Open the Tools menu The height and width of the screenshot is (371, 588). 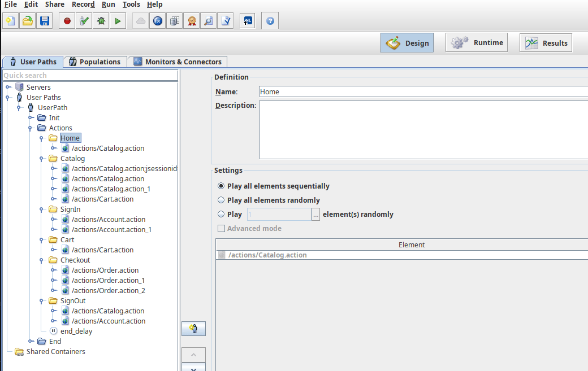click(131, 5)
